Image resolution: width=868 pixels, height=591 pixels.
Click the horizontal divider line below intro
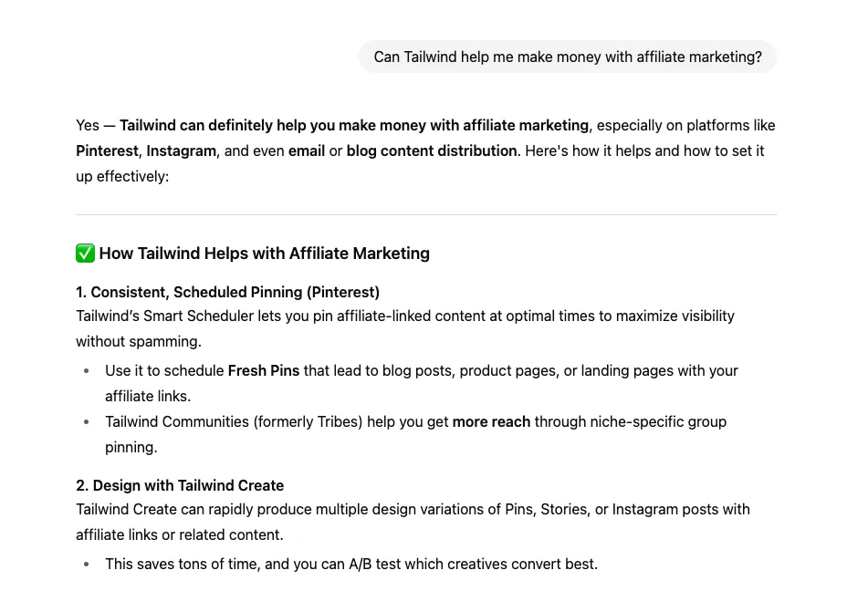425,215
